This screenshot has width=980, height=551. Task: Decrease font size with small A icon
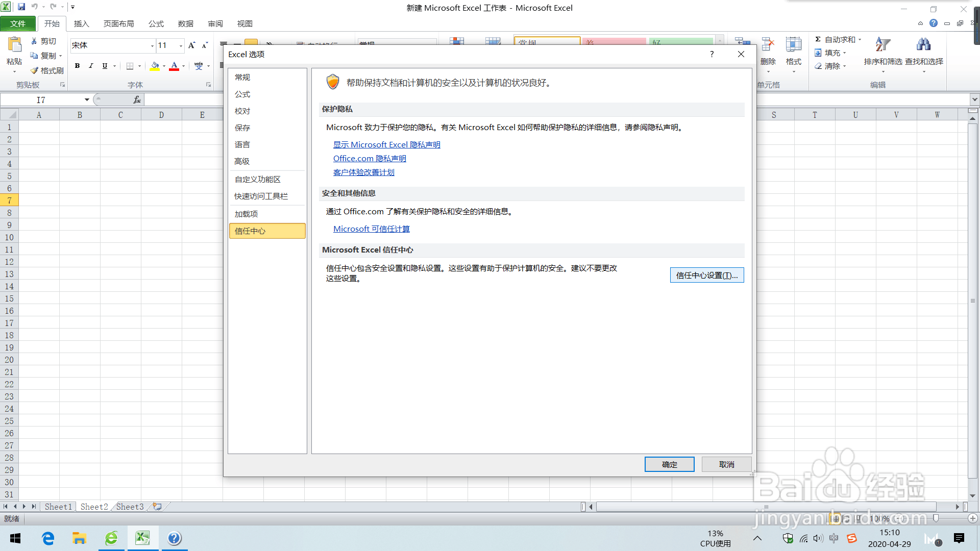click(x=205, y=45)
